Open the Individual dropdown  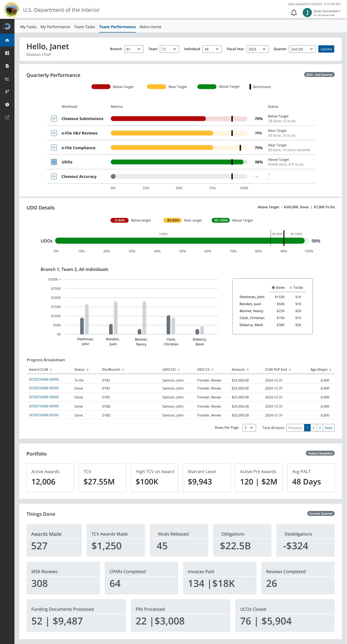pyautogui.click(x=212, y=49)
